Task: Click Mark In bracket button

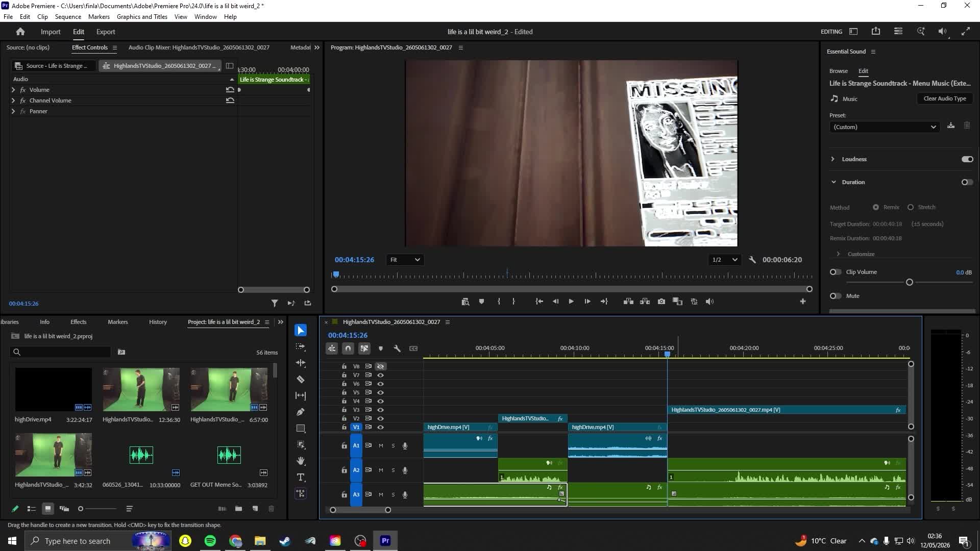Action: pos(499,302)
